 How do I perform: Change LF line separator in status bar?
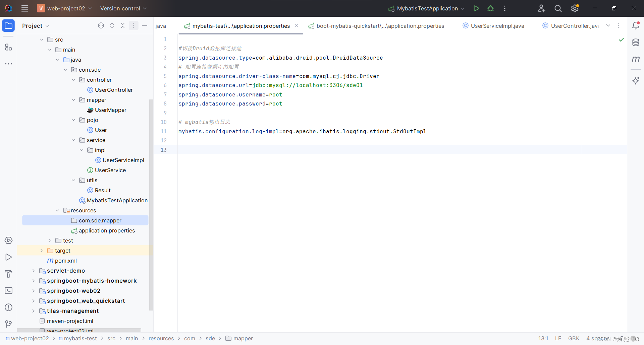click(x=558, y=338)
